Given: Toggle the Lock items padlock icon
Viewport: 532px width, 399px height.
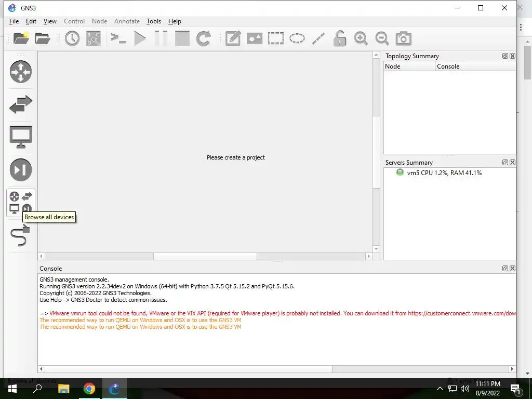Looking at the screenshot, I should [x=339, y=38].
